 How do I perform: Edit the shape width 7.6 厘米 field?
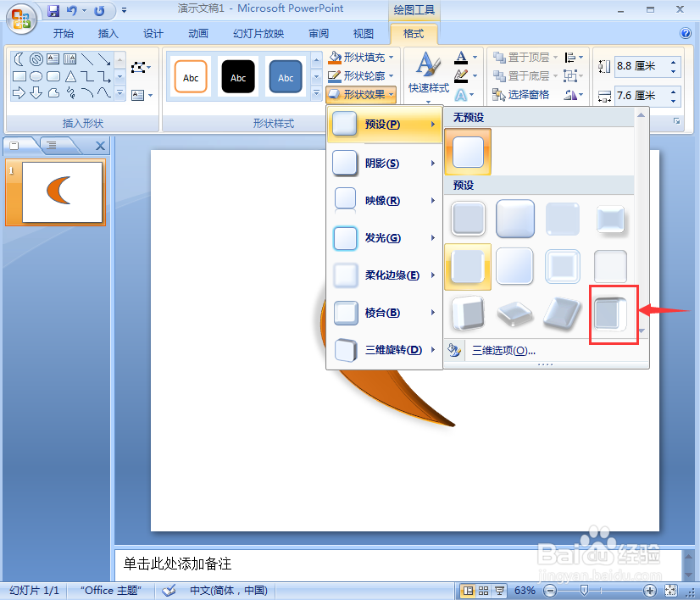pyautogui.click(x=642, y=96)
